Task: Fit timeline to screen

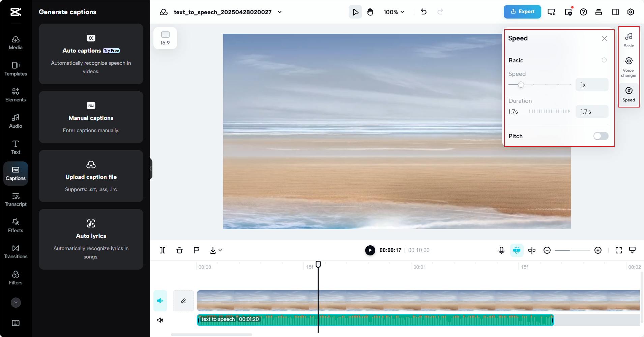Action: tap(619, 250)
